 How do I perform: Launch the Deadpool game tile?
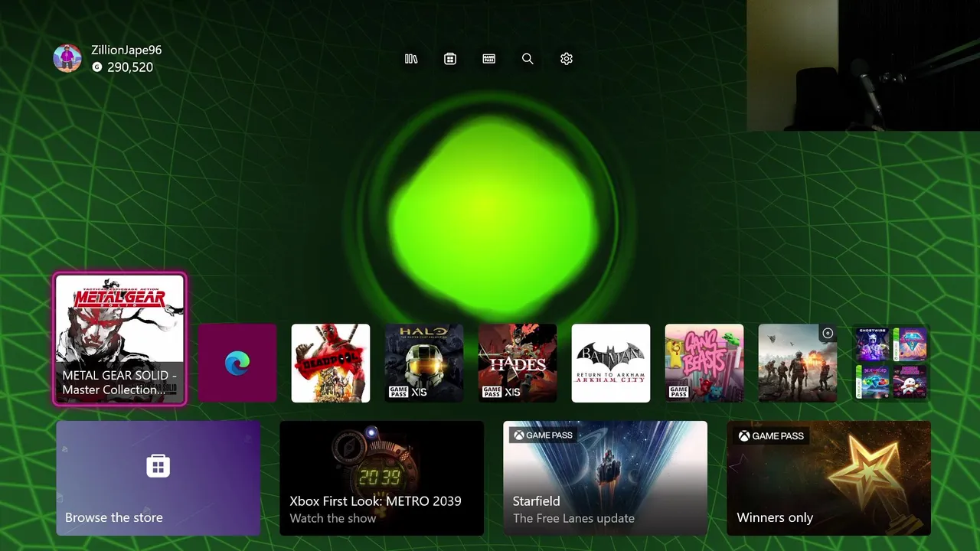(331, 363)
